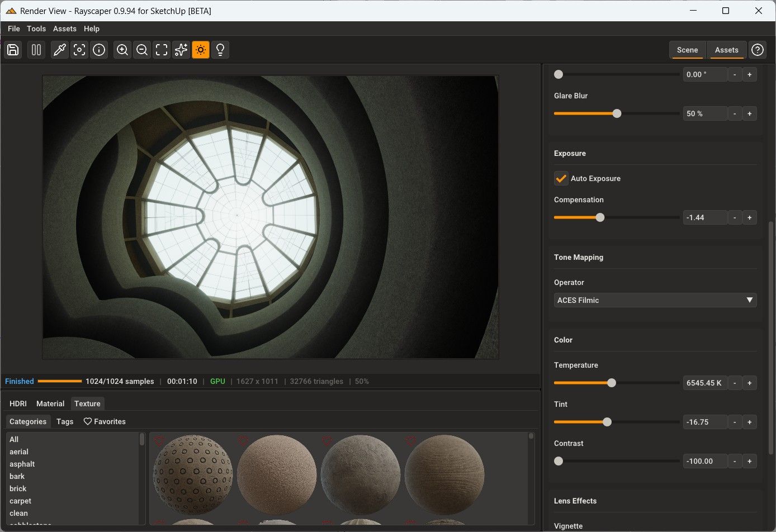Image resolution: width=776 pixels, height=532 pixels.
Task: Decrease Tint with the minus button
Action: tap(735, 422)
